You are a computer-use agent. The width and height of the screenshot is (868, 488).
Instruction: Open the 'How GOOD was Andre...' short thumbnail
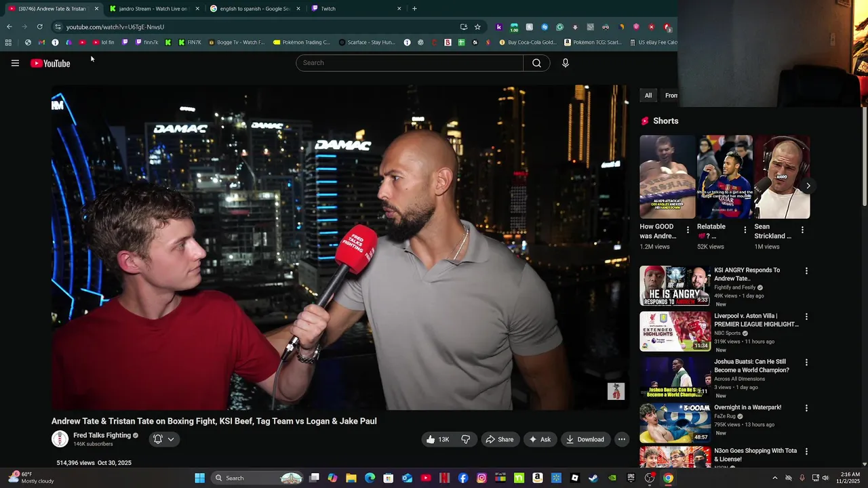tap(668, 177)
